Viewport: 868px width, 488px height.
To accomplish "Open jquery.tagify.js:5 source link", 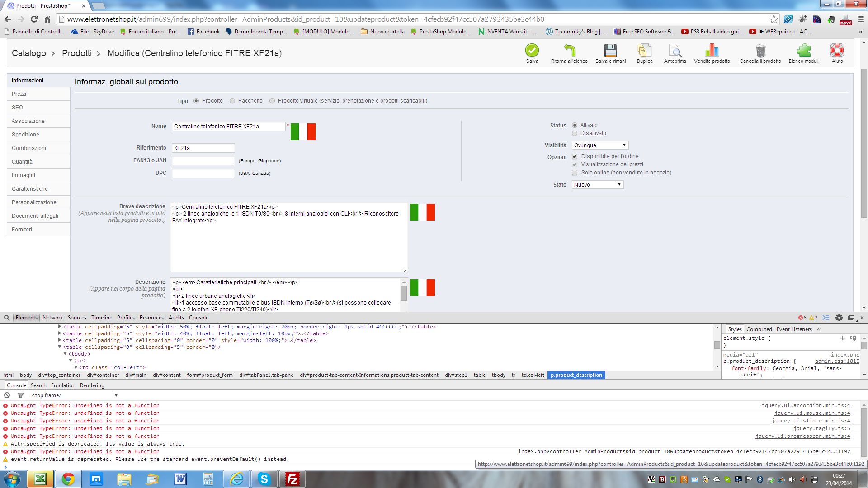I will (x=821, y=428).
